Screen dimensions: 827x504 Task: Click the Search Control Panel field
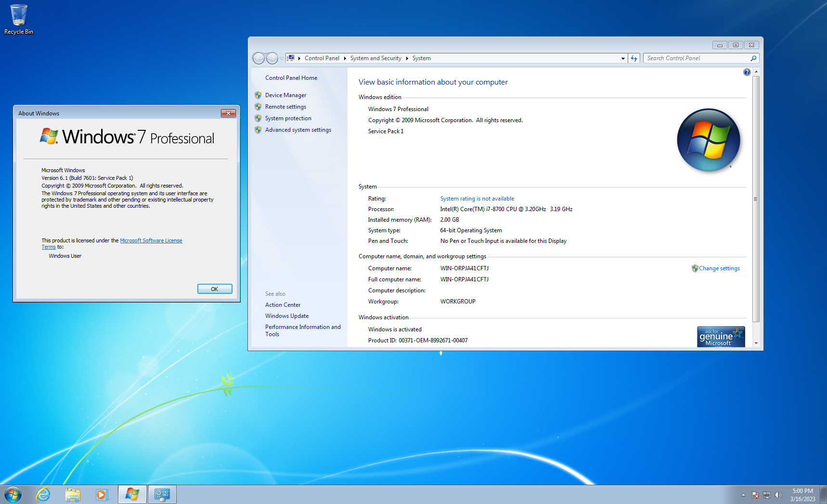[x=697, y=58]
